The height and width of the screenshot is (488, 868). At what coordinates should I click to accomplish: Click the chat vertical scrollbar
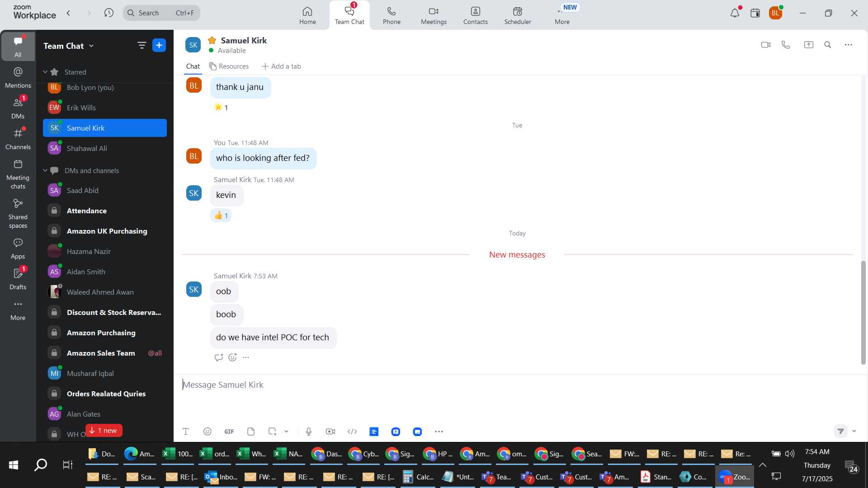(x=863, y=312)
